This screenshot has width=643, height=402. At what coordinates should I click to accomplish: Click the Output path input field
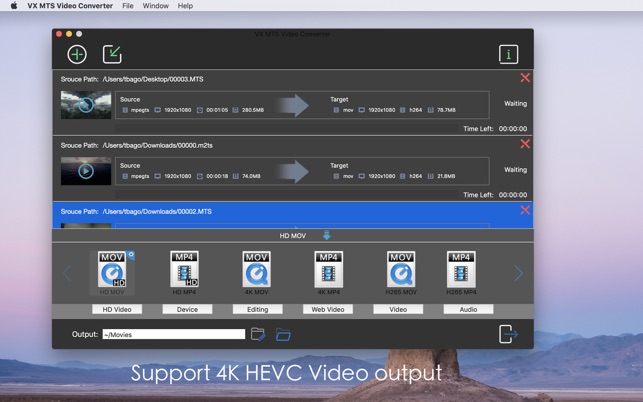pos(174,334)
